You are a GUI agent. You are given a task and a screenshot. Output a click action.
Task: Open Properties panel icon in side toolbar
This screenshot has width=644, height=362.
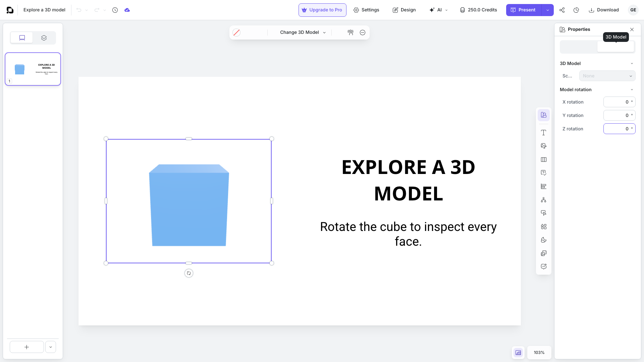tap(544, 115)
